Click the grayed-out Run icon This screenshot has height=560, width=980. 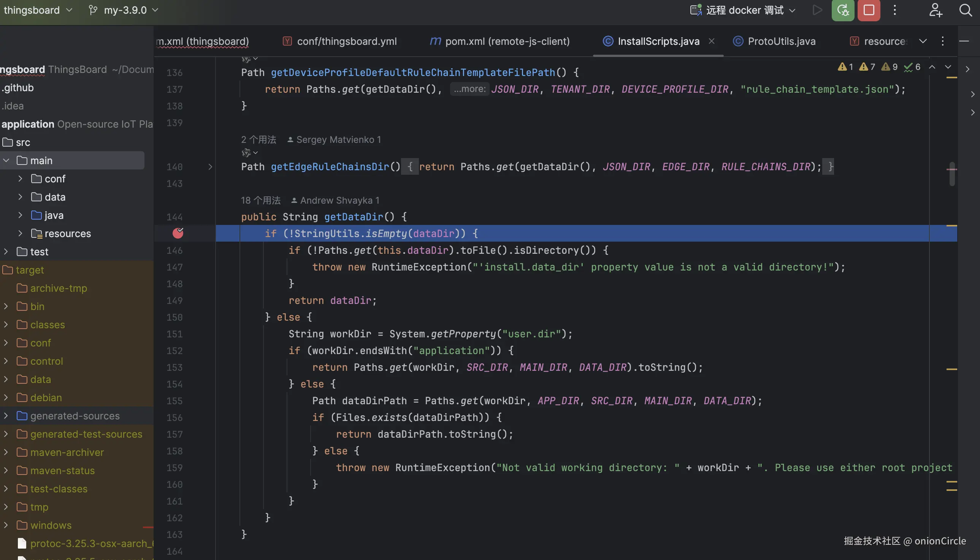point(817,10)
